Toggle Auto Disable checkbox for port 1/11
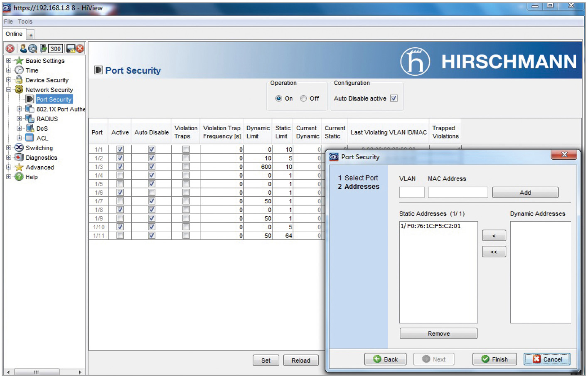This screenshot has height=378, width=588. click(152, 235)
